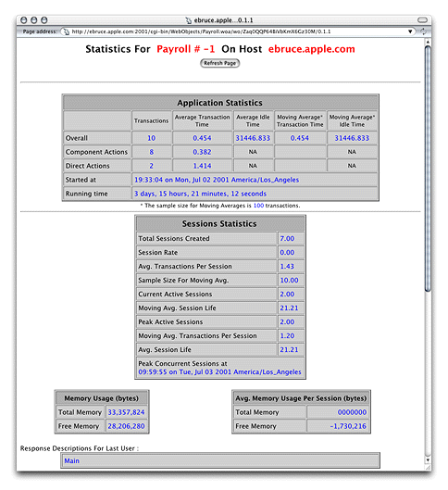Image resolution: width=448 pixels, height=490 pixels.
Task: Click the Average Transaction Time column header
Action: (x=202, y=120)
